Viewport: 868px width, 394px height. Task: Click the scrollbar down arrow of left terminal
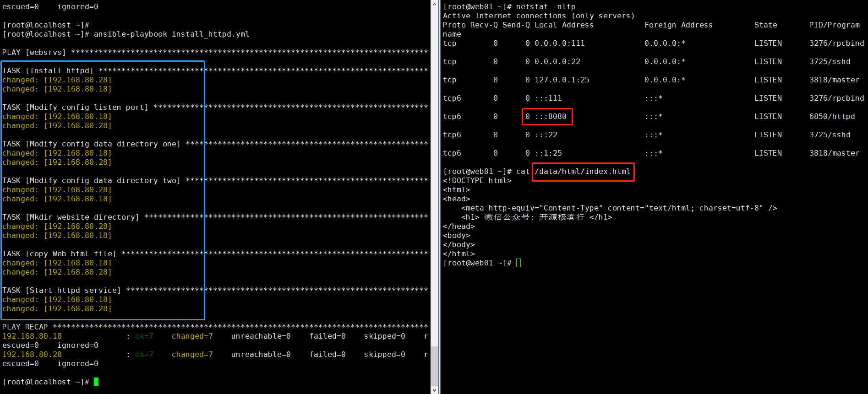434,390
